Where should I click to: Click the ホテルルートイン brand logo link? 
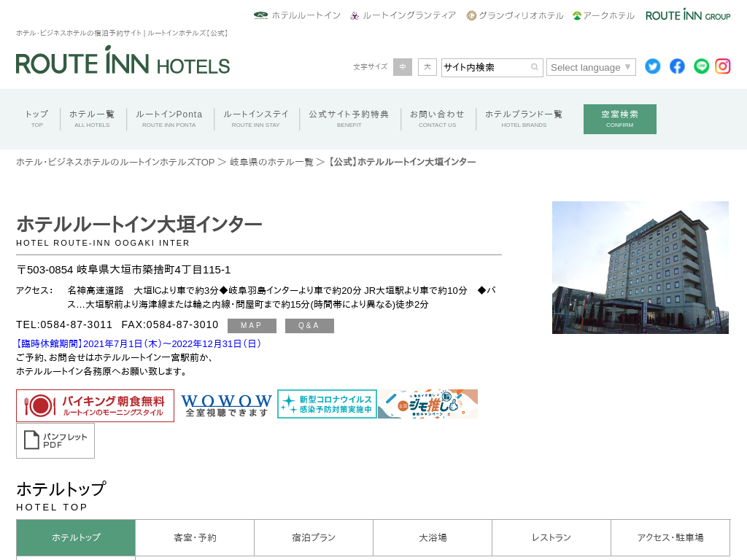tap(297, 15)
